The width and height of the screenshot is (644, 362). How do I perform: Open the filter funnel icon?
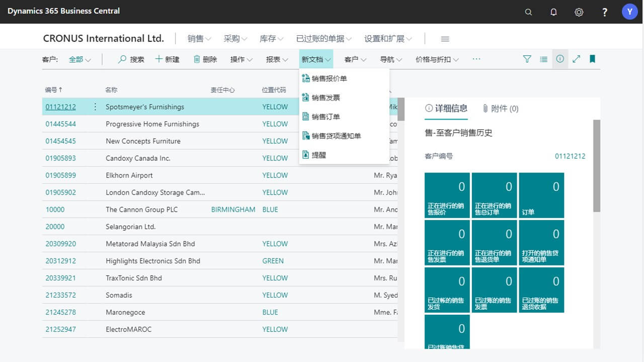(x=527, y=59)
